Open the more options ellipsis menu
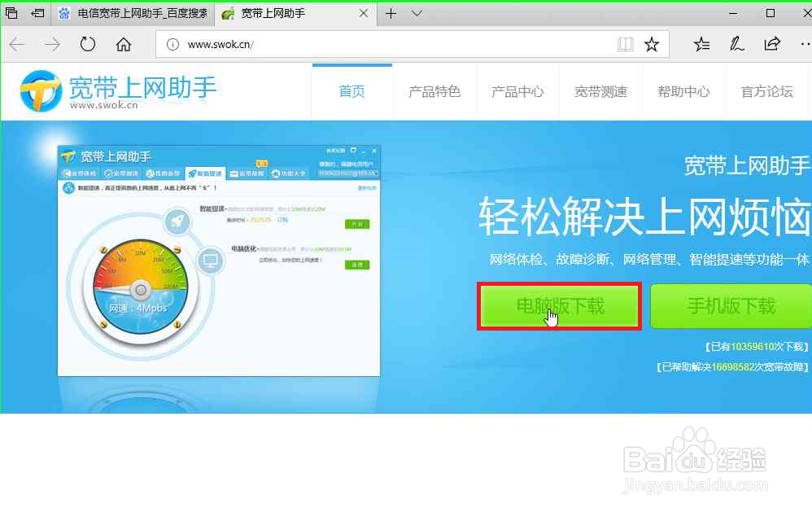Screen dimensions: 812x513 tap(805, 45)
